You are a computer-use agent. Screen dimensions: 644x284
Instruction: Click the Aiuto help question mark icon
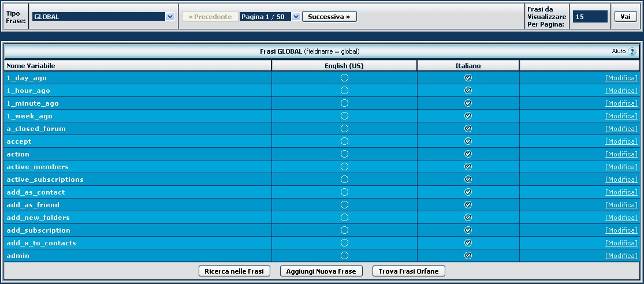[632, 52]
